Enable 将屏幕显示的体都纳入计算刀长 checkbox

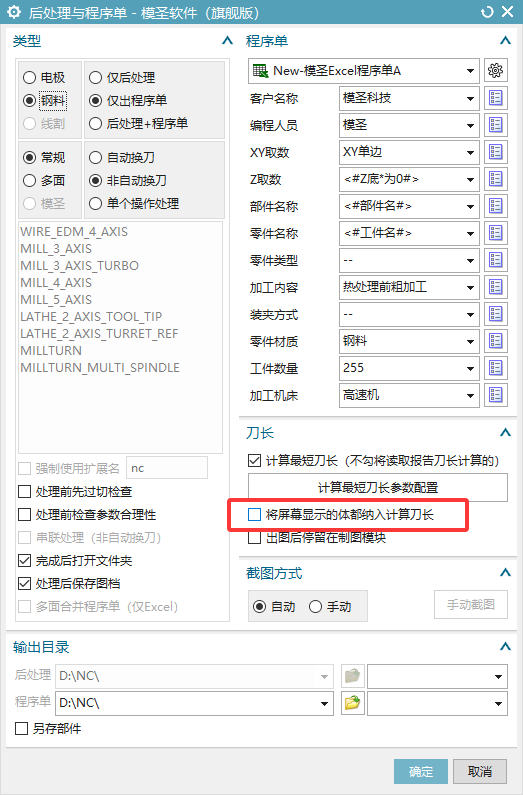pyautogui.click(x=254, y=515)
